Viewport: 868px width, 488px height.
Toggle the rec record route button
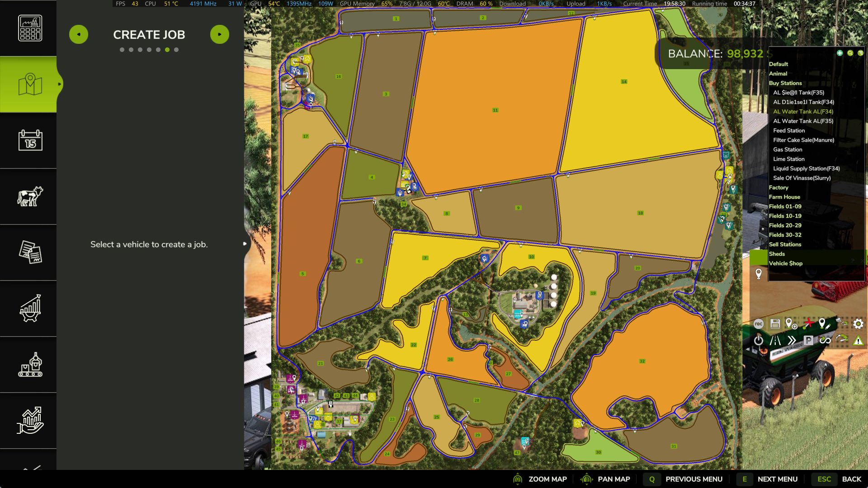coord(759,324)
